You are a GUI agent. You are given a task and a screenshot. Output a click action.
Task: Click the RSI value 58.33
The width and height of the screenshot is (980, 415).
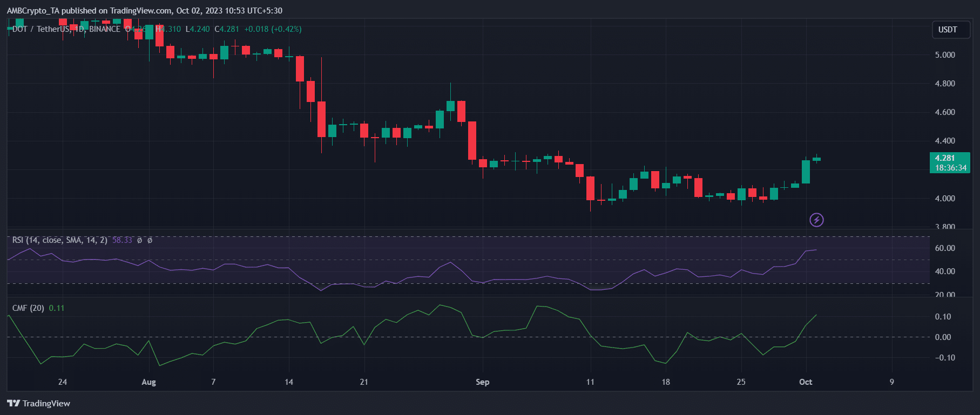click(122, 240)
